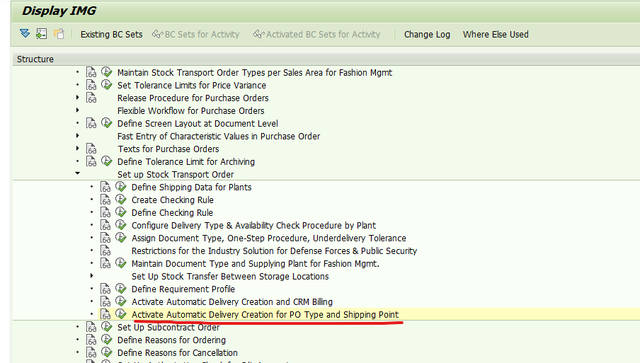Open documentation icon for Automatic Delivery Creation for PO Type

pos(105,314)
